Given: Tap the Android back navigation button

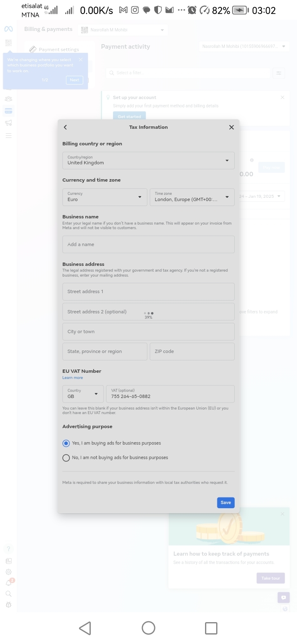Looking at the screenshot, I should (85, 628).
